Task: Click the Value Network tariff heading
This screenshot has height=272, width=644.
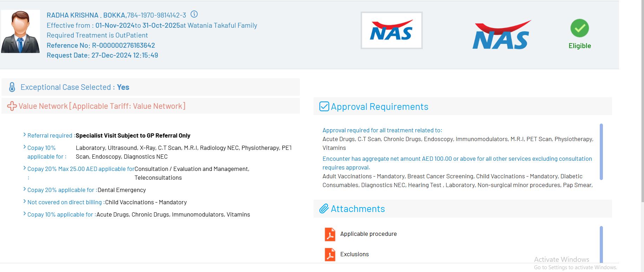Action: pyautogui.click(x=102, y=106)
